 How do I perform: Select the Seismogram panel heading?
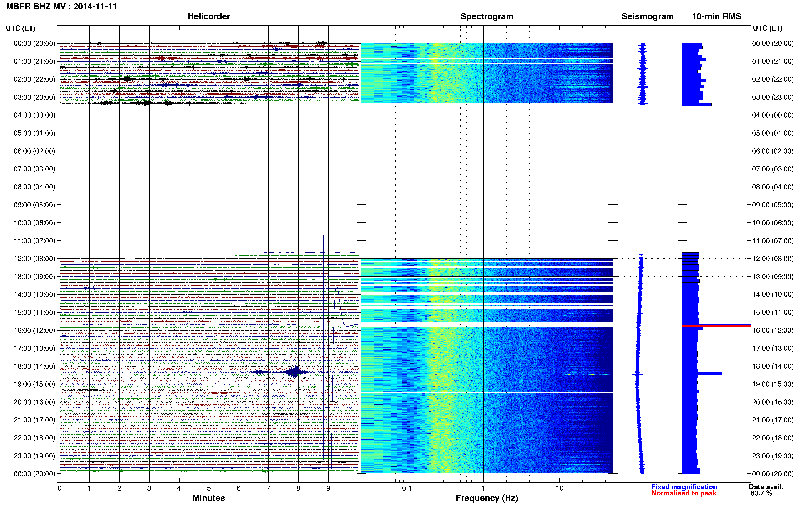tap(648, 16)
